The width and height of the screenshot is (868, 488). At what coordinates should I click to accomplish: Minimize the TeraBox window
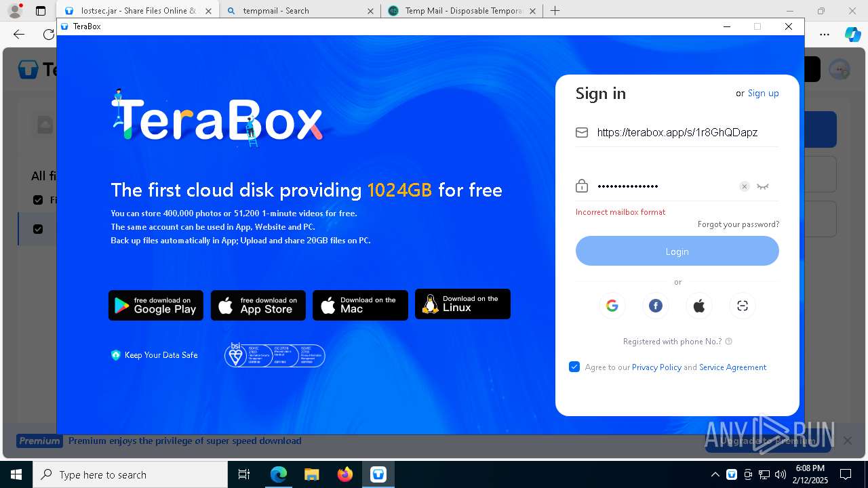pyautogui.click(x=727, y=26)
